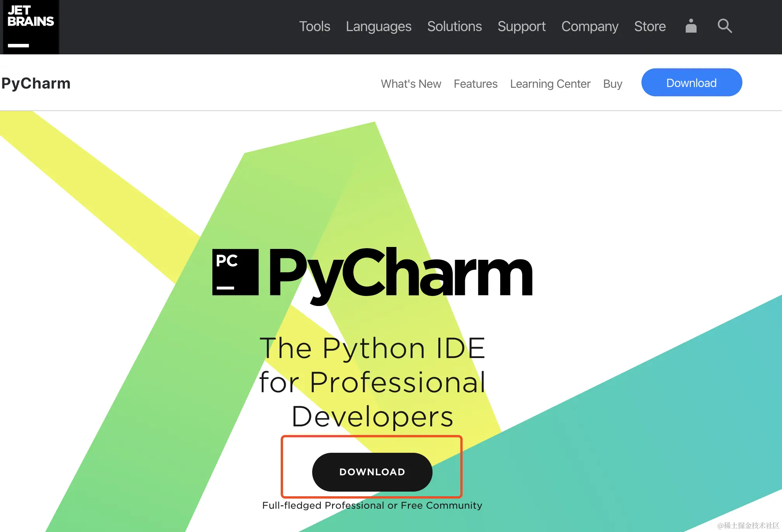
Task: Go to the Store link
Action: point(650,26)
